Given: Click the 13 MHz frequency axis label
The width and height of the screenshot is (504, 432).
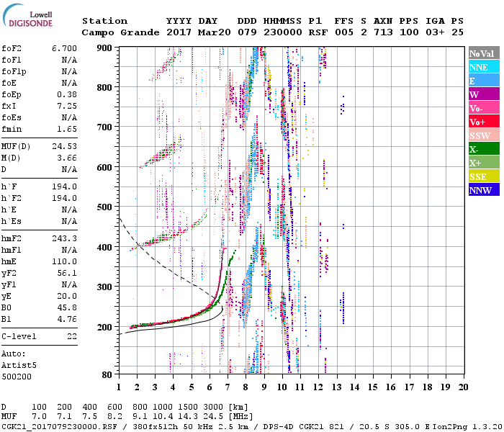Looking at the screenshot, I should (336, 387).
